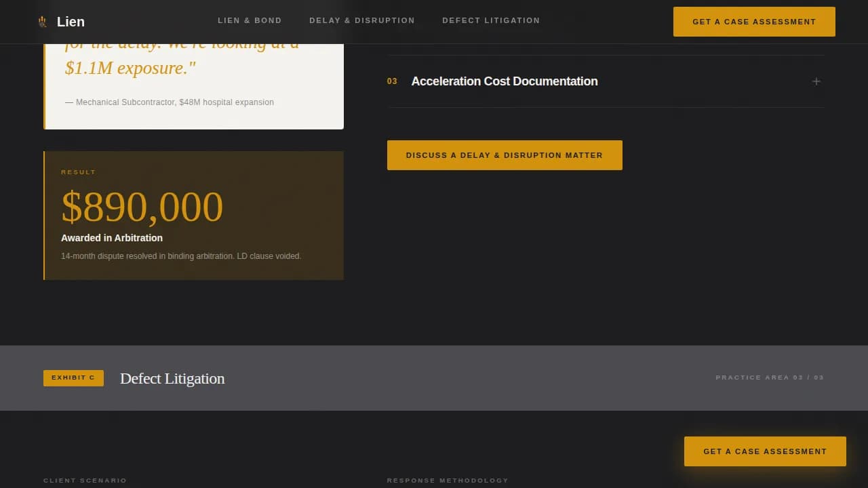Click DISCUSS A DELAY & DISRUPTION MATTER
This screenshot has width=868, height=488.
tap(505, 155)
